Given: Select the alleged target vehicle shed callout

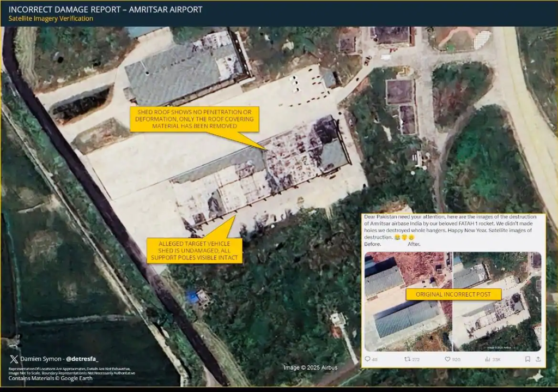Looking at the screenshot, I should [x=195, y=250].
